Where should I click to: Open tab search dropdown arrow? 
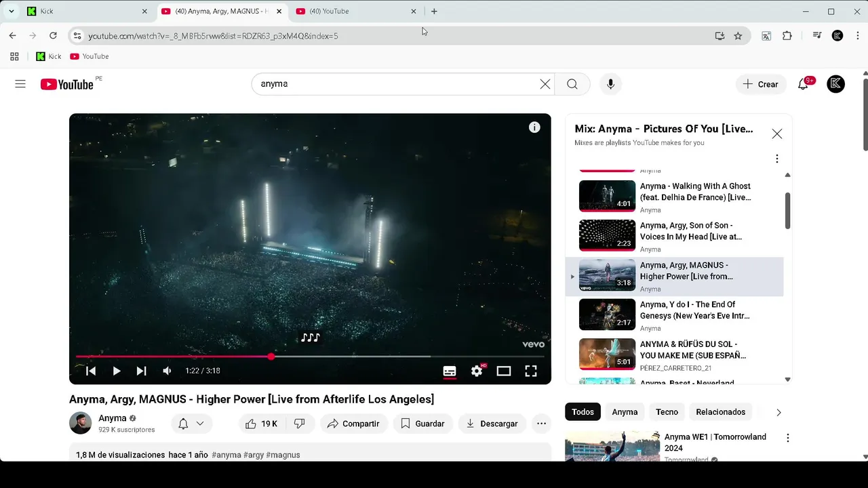tap(12, 12)
